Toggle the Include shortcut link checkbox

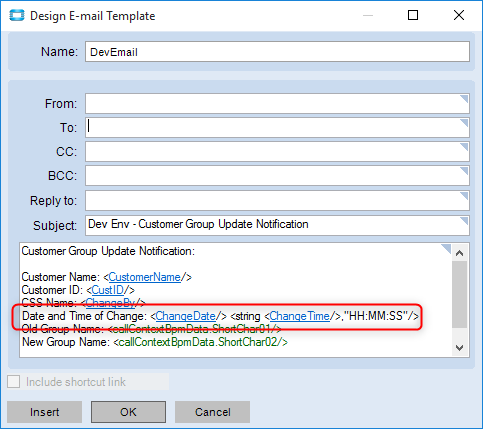click(x=14, y=382)
